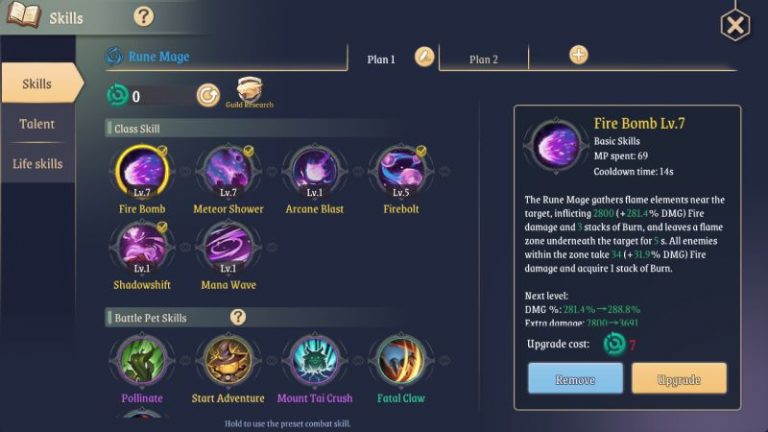Open the Talent side tab
Screen dimensions: 768x432
pyautogui.click(x=37, y=124)
